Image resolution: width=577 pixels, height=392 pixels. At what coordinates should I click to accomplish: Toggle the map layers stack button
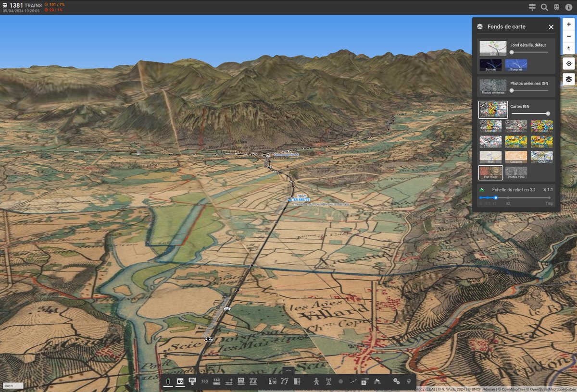pos(569,79)
